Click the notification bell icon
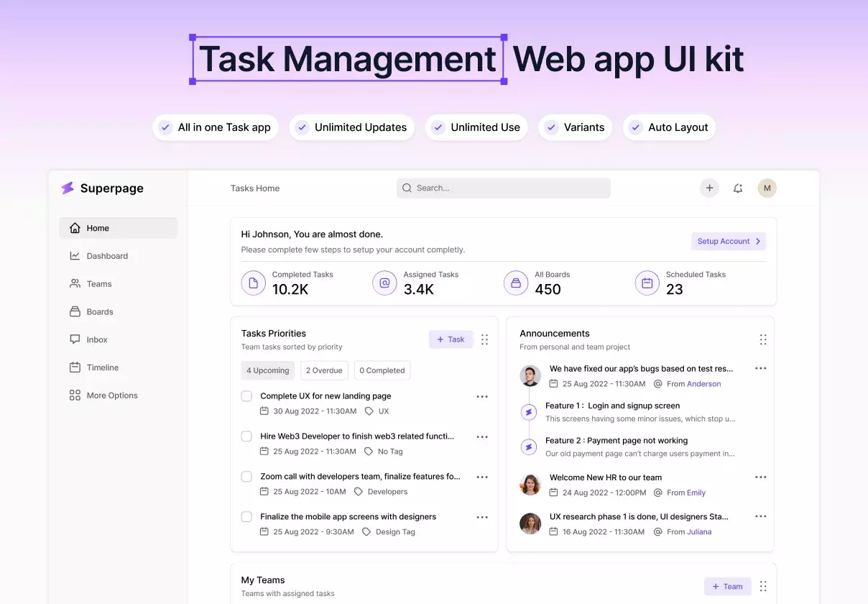Image resolution: width=868 pixels, height=604 pixels. (738, 188)
